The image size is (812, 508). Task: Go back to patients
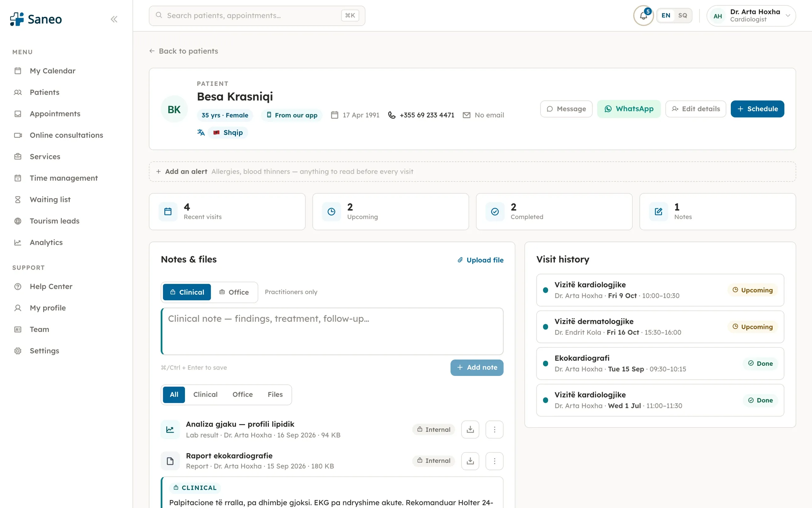pos(184,51)
